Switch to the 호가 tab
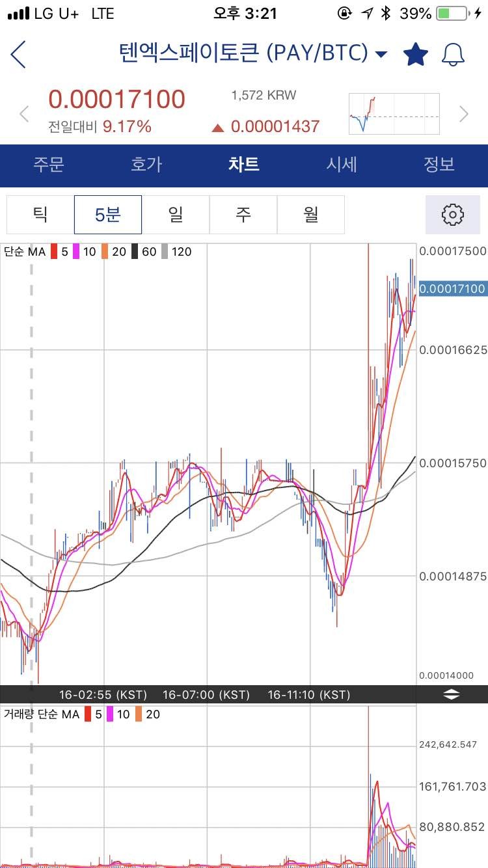 (146, 165)
